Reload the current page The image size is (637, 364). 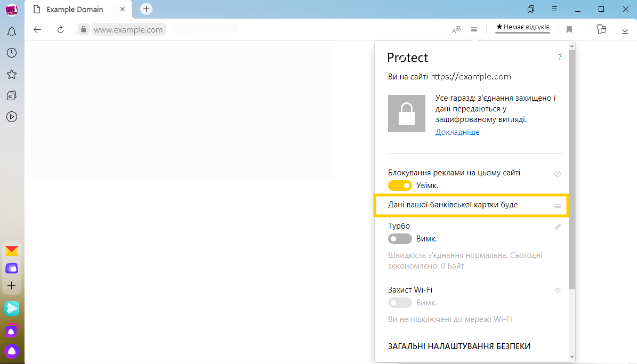[x=61, y=29]
